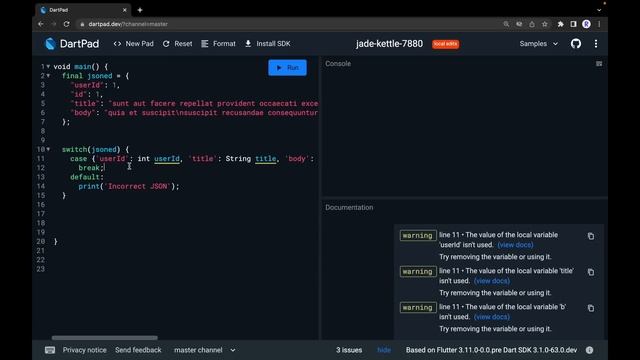640x360 pixels.
Task: Close the DartPad browser tab
Action: pos(124,10)
